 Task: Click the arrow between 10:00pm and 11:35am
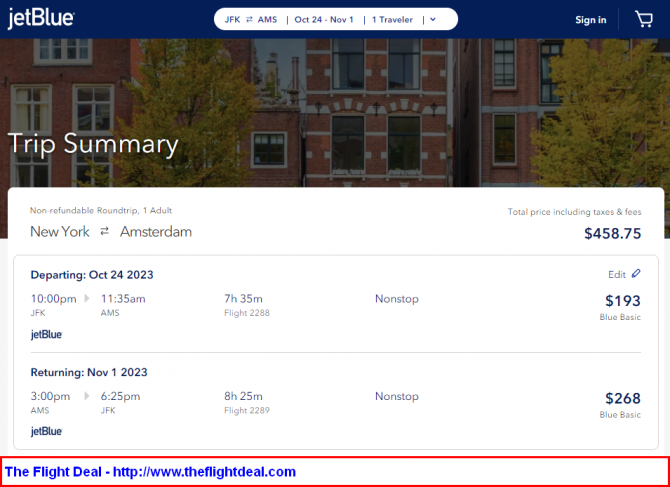(87, 298)
